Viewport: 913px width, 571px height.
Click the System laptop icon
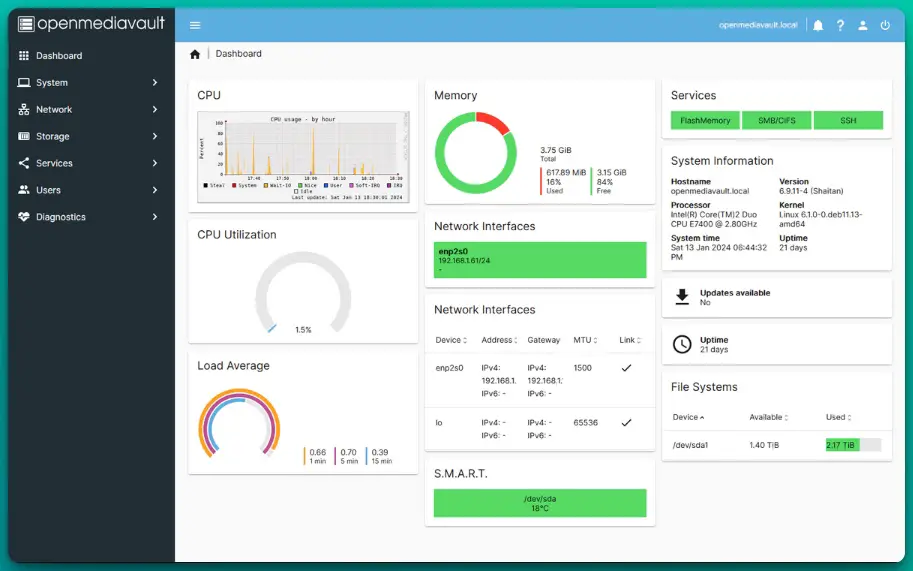24,82
